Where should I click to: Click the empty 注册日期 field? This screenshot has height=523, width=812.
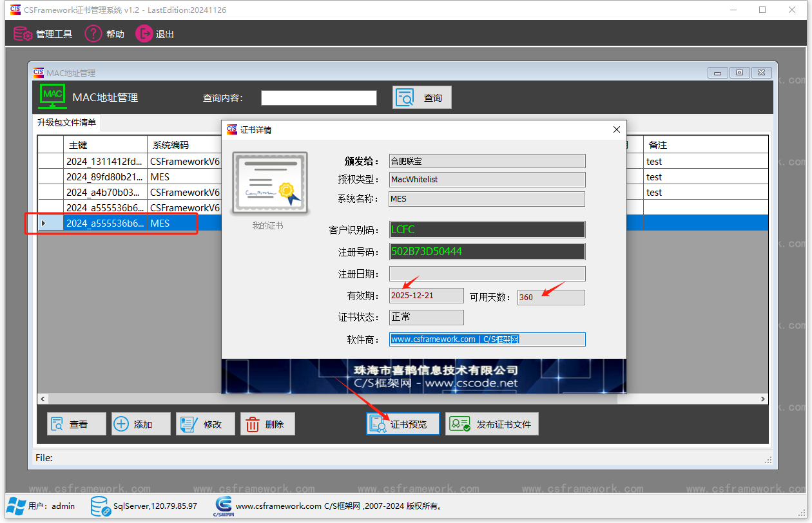[487, 274]
